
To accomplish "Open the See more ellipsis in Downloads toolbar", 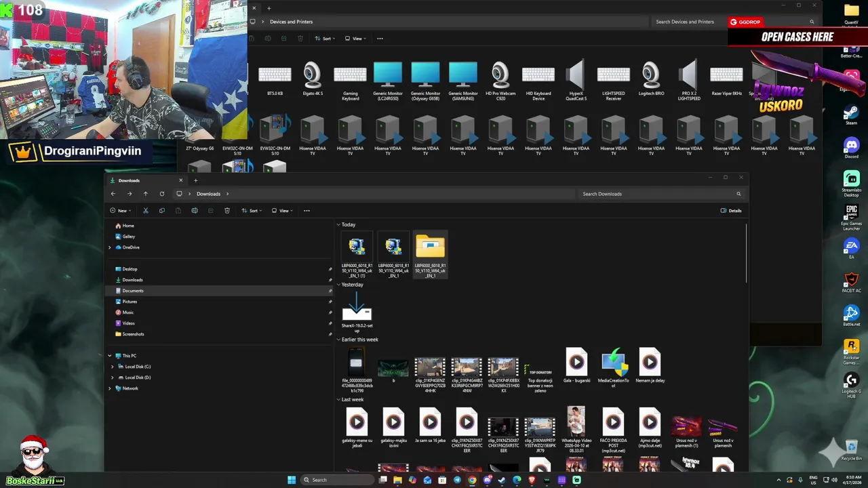I will coord(307,211).
